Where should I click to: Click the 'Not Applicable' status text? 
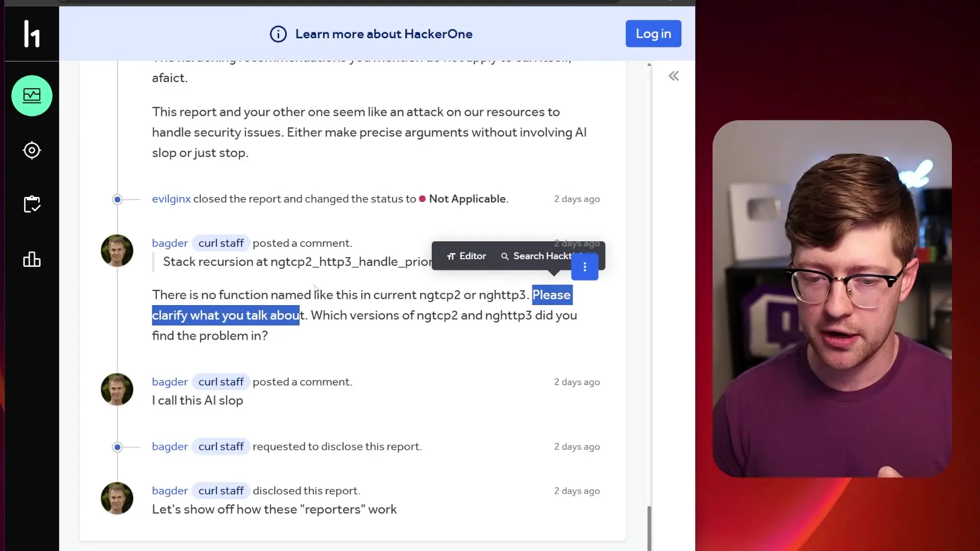468,199
